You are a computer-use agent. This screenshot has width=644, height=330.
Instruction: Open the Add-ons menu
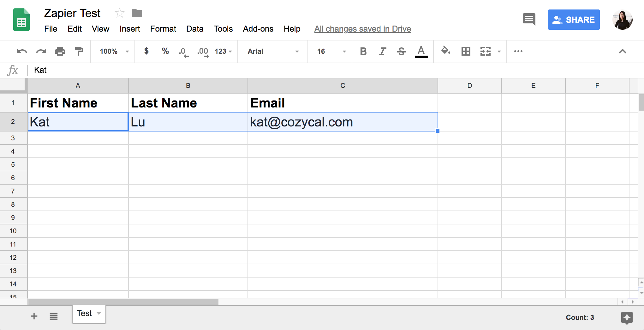pos(258,29)
